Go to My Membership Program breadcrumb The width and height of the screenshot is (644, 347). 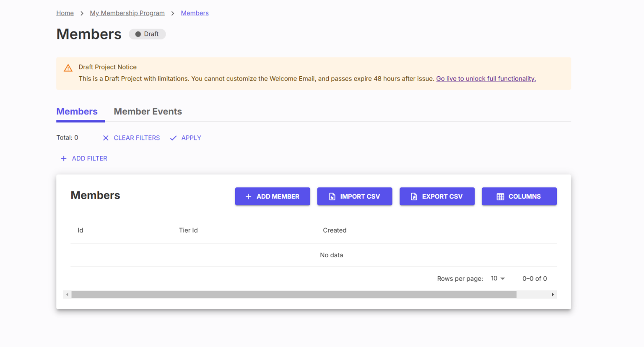[127, 13]
